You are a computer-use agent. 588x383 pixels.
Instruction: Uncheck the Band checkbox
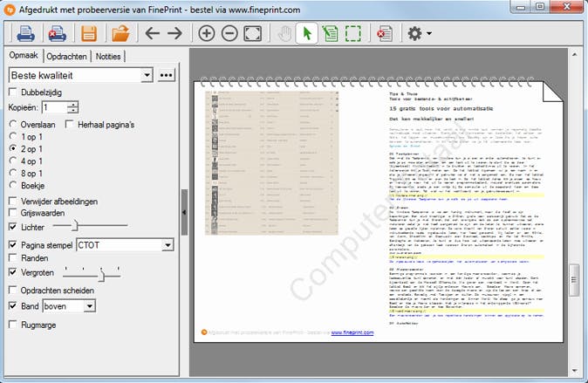[x=13, y=305]
